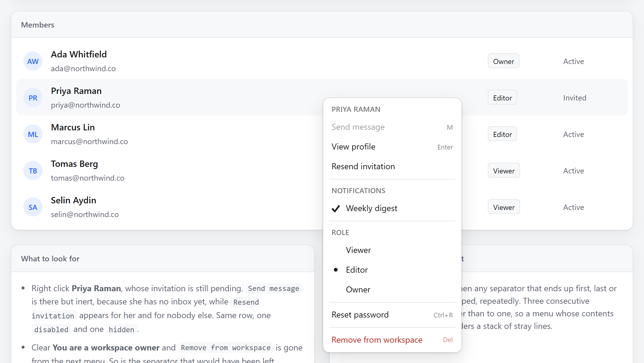Click the Active status in Ada Whitfield's row
Image resolution: width=644 pixels, height=363 pixels.
(573, 61)
